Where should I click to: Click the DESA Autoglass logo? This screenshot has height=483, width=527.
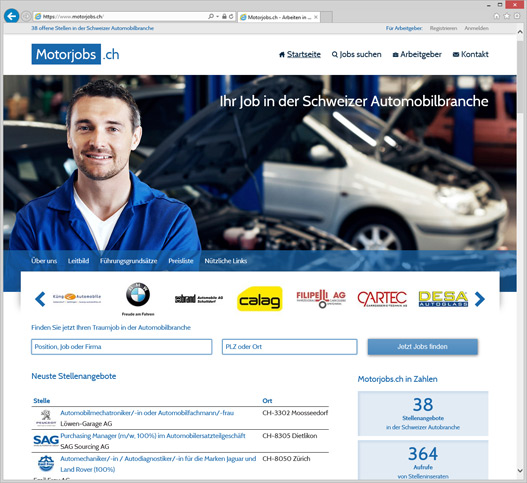(x=443, y=299)
